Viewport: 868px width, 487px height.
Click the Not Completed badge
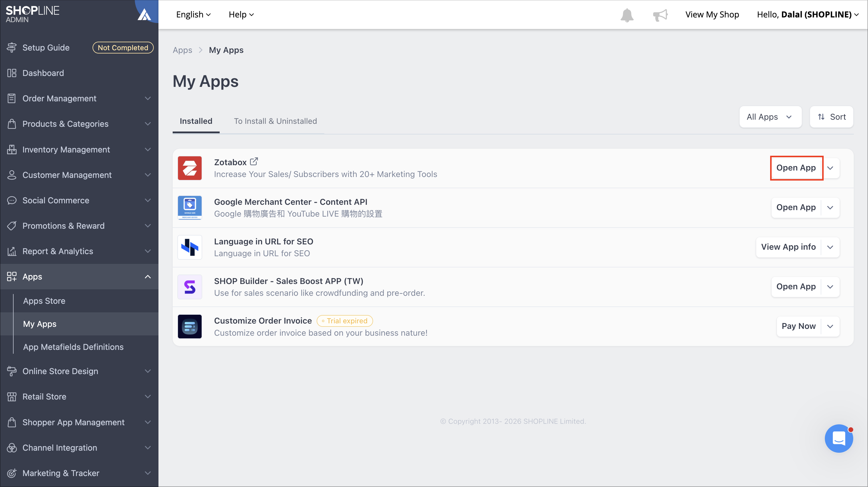tap(123, 48)
